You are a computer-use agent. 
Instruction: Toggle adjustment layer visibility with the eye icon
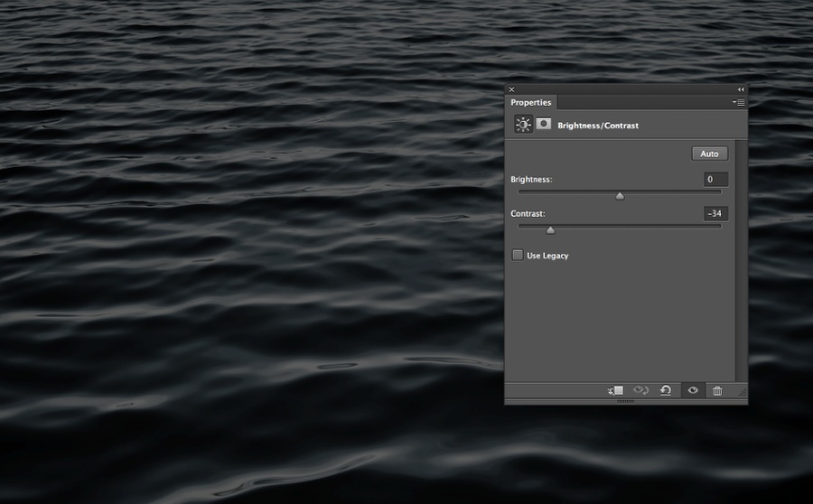tap(693, 390)
